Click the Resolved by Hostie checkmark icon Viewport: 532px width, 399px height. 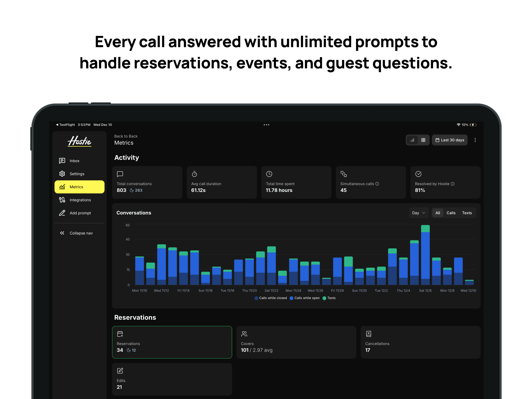[418, 174]
